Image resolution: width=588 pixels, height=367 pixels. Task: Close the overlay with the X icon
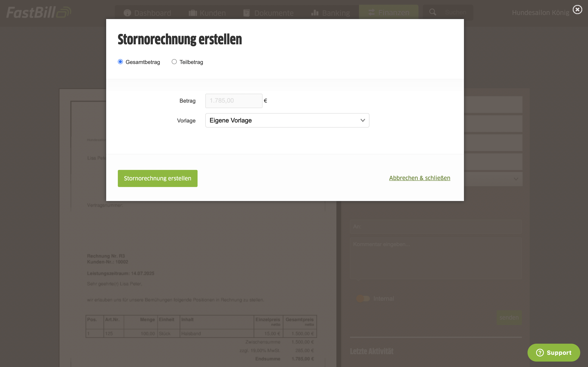(577, 10)
